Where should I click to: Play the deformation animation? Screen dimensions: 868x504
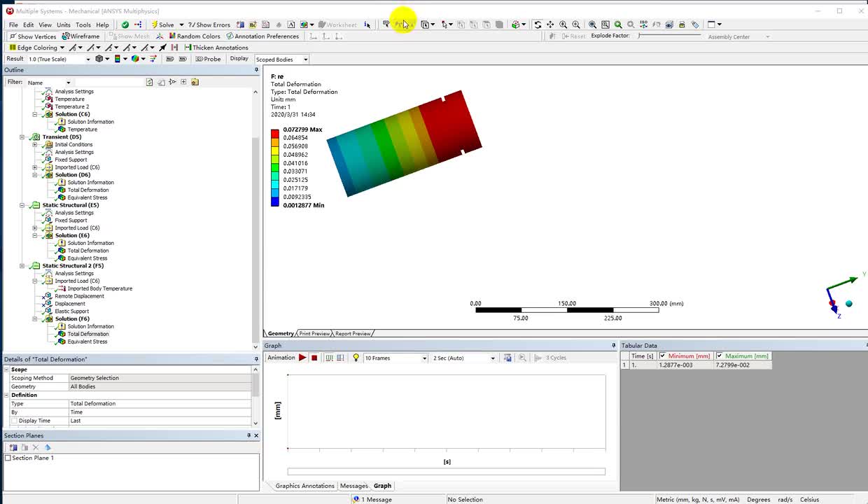(x=302, y=358)
